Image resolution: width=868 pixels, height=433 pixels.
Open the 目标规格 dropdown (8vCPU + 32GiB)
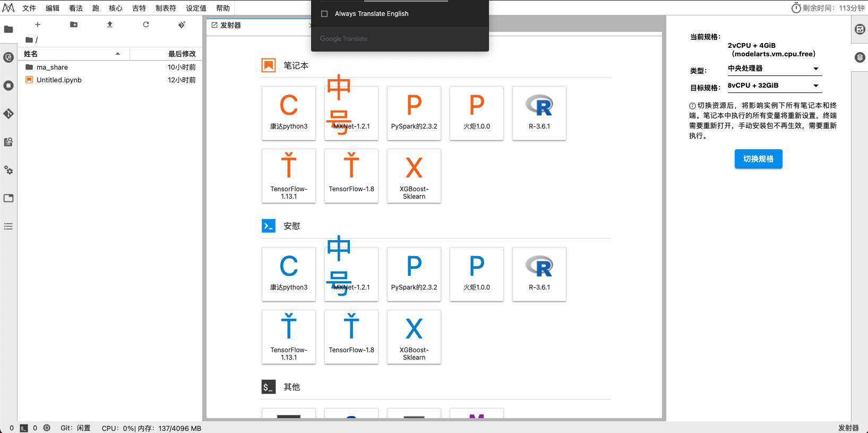774,86
